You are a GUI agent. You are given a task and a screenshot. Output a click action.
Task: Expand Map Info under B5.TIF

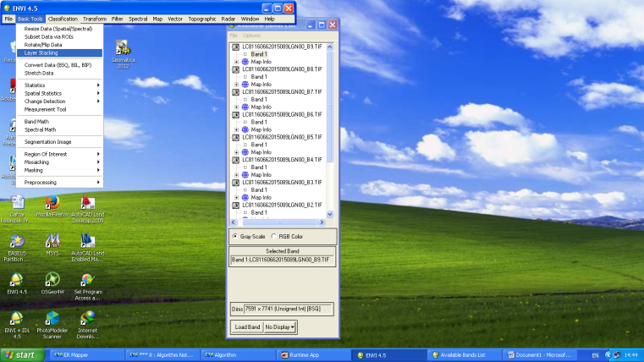click(x=237, y=152)
